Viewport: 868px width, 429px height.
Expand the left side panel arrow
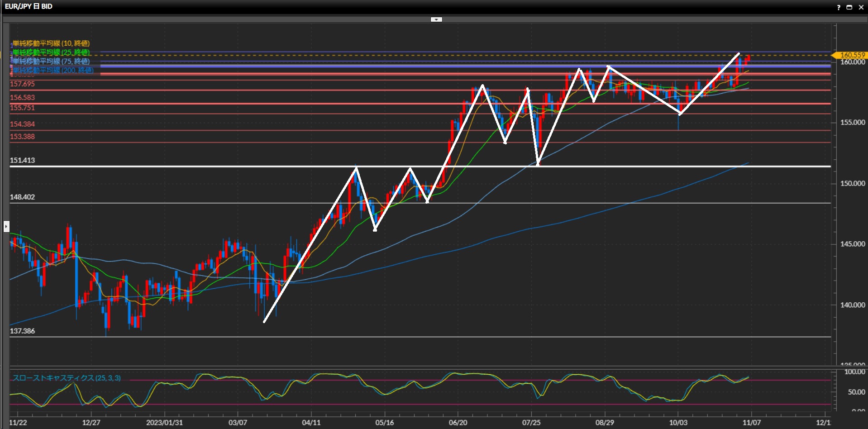[6, 226]
